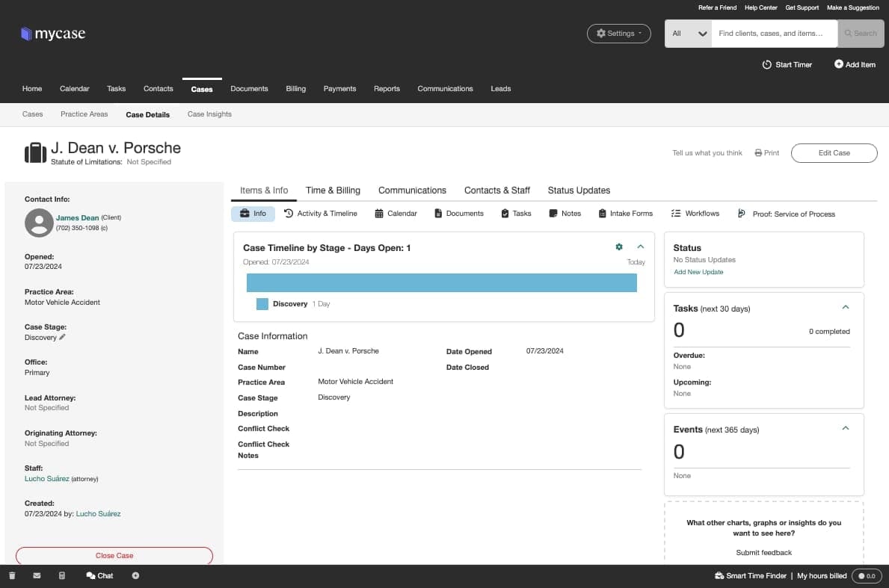Image resolution: width=889 pixels, height=588 pixels.
Task: Open the Tasks icon under Items & Info
Action: pos(505,213)
